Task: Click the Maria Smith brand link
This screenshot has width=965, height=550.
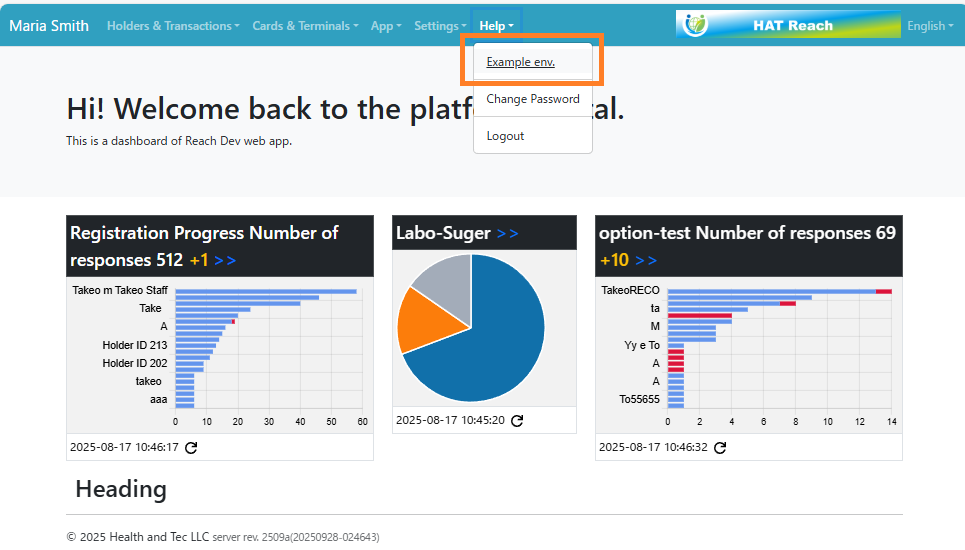Action: pos(49,26)
